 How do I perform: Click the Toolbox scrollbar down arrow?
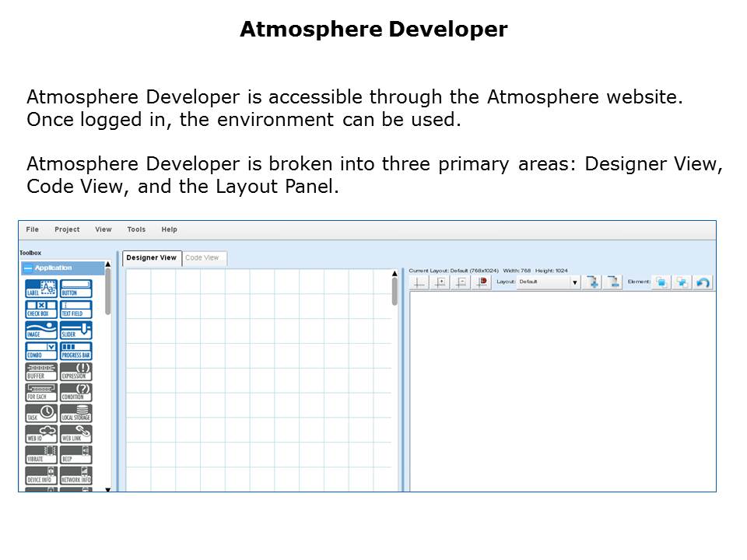coord(107,489)
